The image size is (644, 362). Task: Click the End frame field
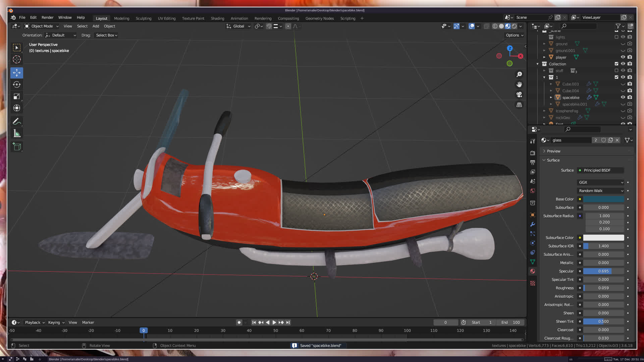[x=511, y=322]
